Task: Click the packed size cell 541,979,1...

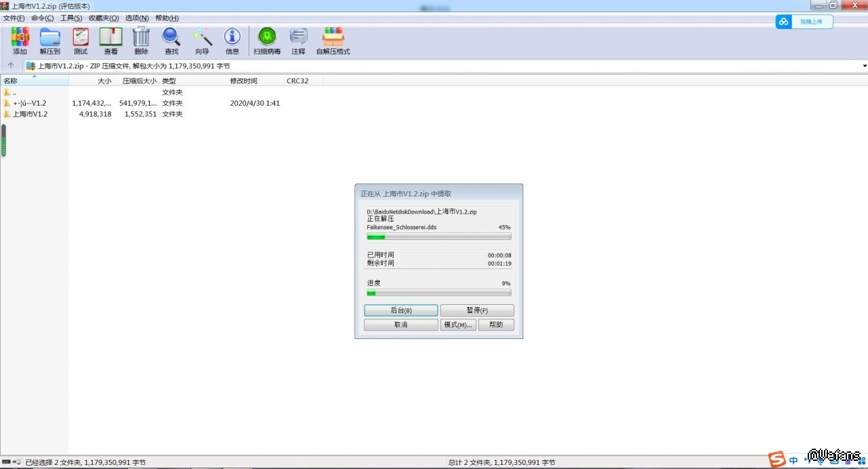Action: point(138,103)
